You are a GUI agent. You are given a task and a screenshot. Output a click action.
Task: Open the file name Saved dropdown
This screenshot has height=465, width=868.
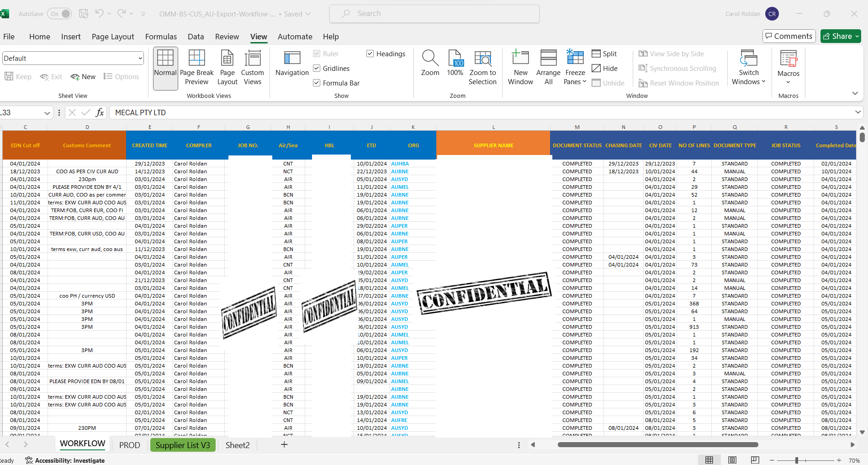308,14
